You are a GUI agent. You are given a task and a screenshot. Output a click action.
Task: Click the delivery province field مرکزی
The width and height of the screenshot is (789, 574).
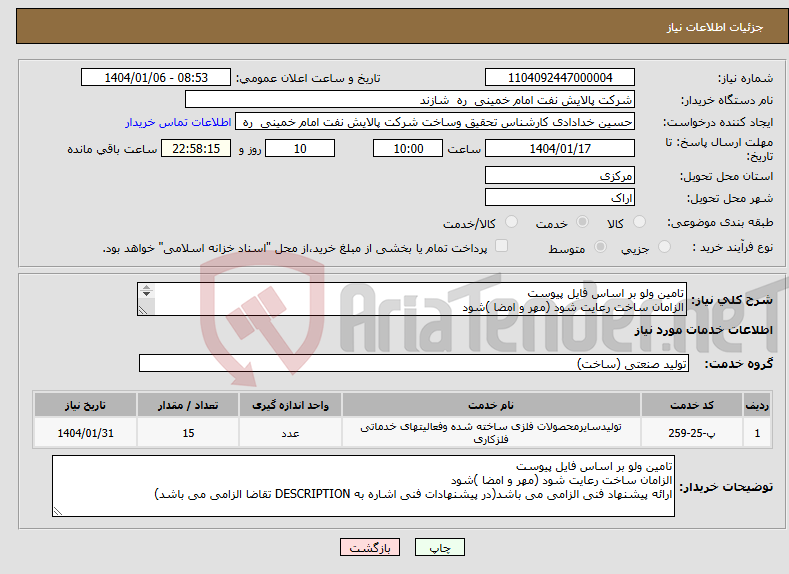tap(560, 176)
